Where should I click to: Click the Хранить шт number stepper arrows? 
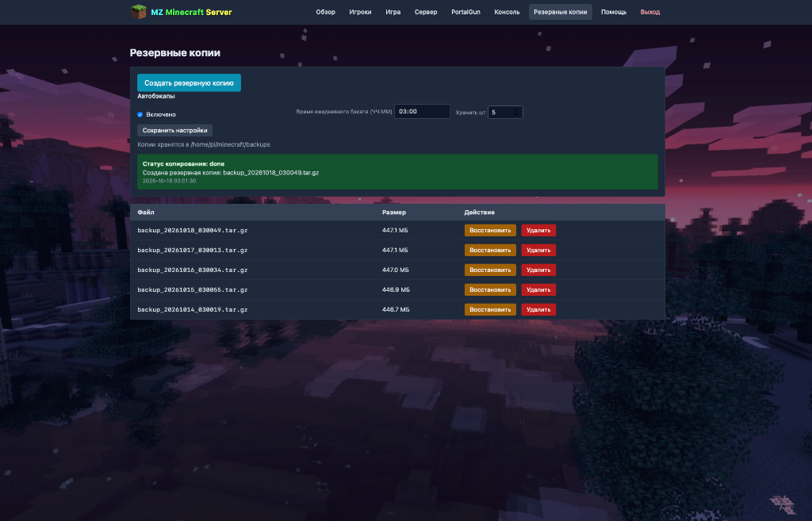coord(515,113)
